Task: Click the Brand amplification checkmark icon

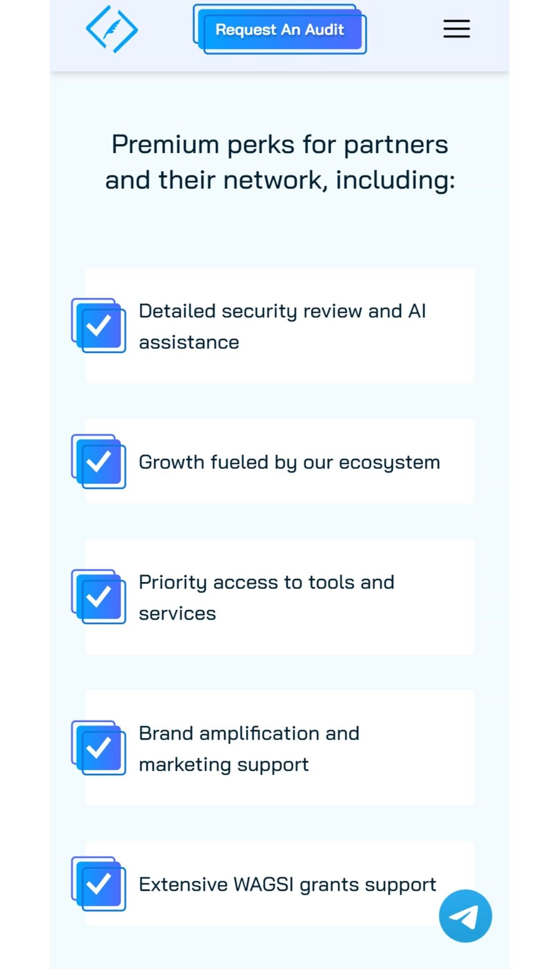Action: [x=99, y=747]
